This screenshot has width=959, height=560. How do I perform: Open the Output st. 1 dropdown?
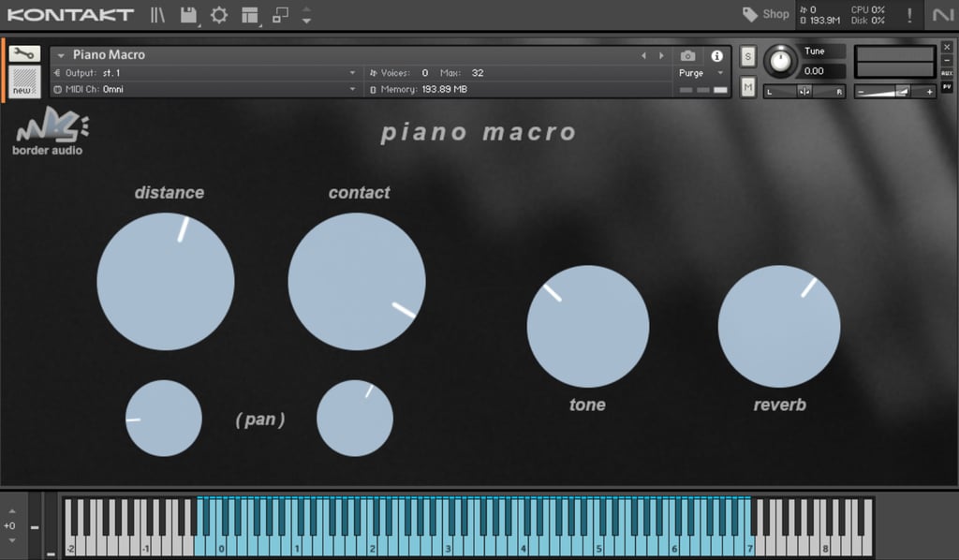pos(205,73)
